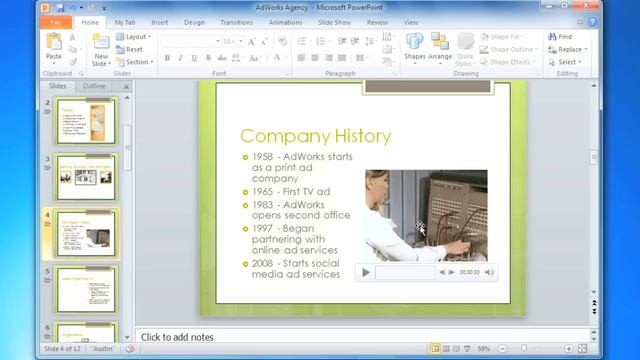Apply bulleted list
The image size is (640, 360).
[x=301, y=41]
